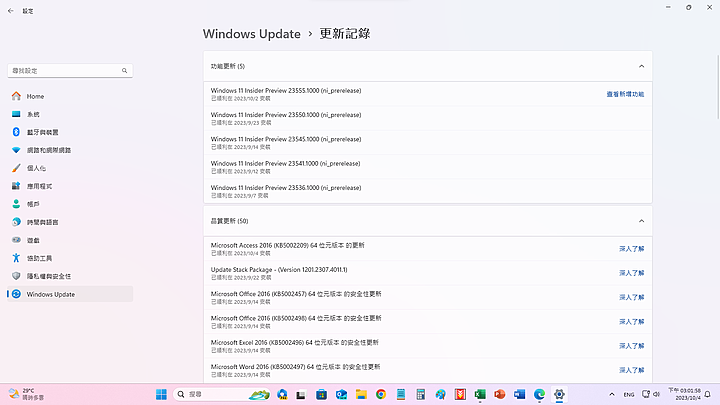This screenshot has height=405, width=720.
Task: Click the magnifier icon in settings search
Action: point(124,71)
